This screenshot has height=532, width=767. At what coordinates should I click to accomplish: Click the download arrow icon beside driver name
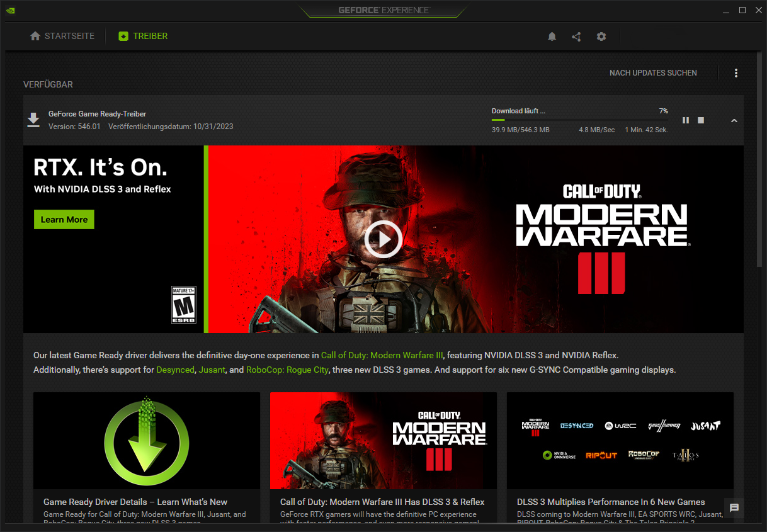[x=33, y=120]
